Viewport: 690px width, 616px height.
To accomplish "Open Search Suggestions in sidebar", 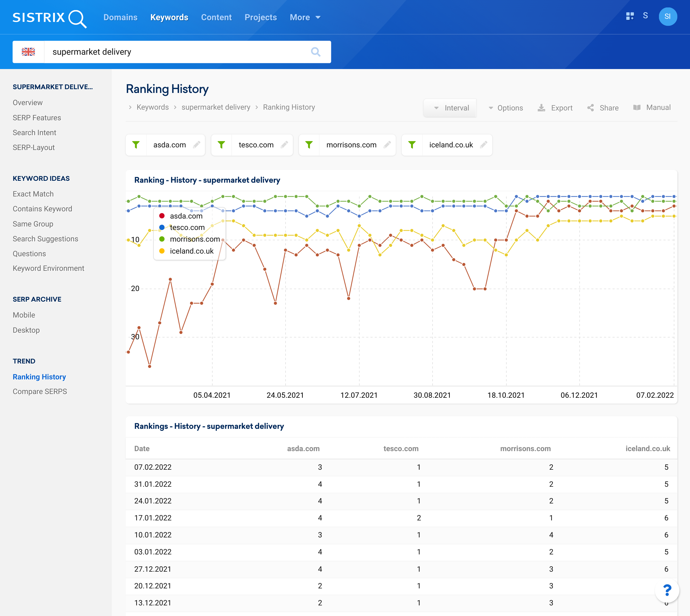I will [x=46, y=239].
